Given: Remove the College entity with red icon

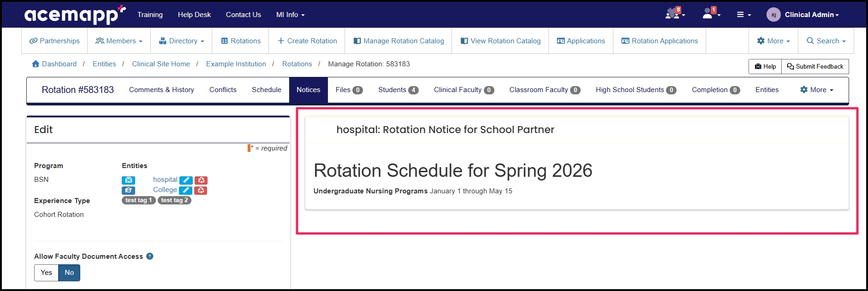Looking at the screenshot, I should pos(201,190).
